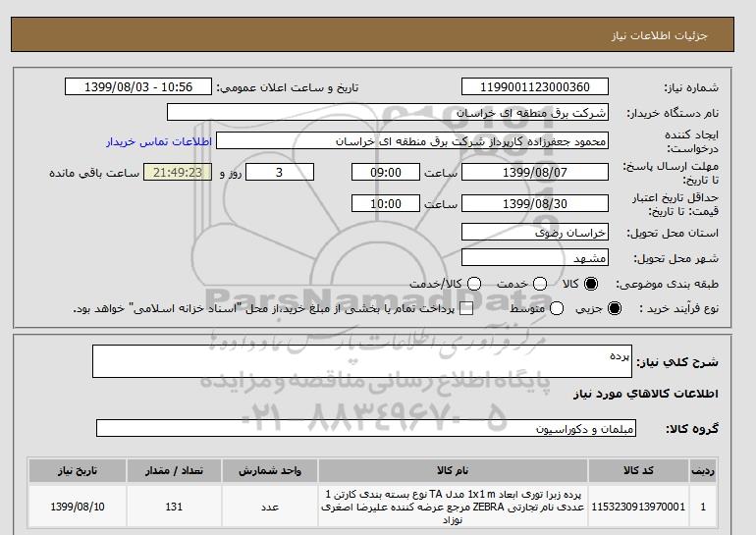Click the کد کالا column header
This screenshot has height=535, width=756.
tap(638, 470)
